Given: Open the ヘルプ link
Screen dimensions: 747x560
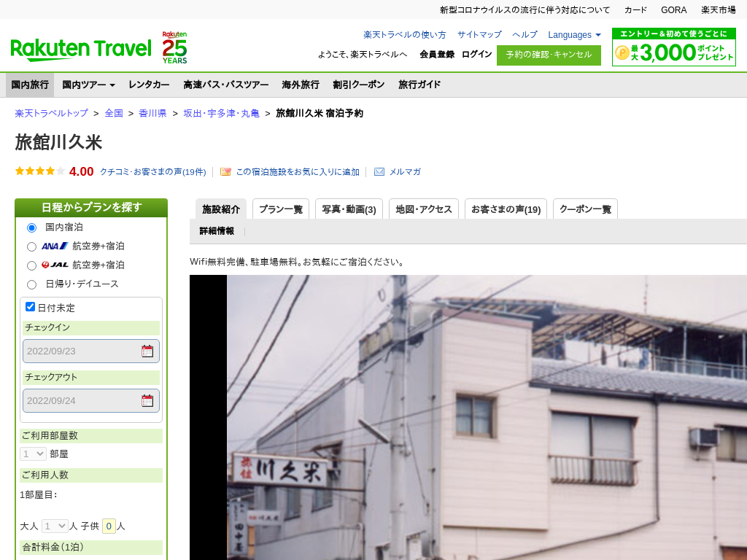Looking at the screenshot, I should 525,35.
